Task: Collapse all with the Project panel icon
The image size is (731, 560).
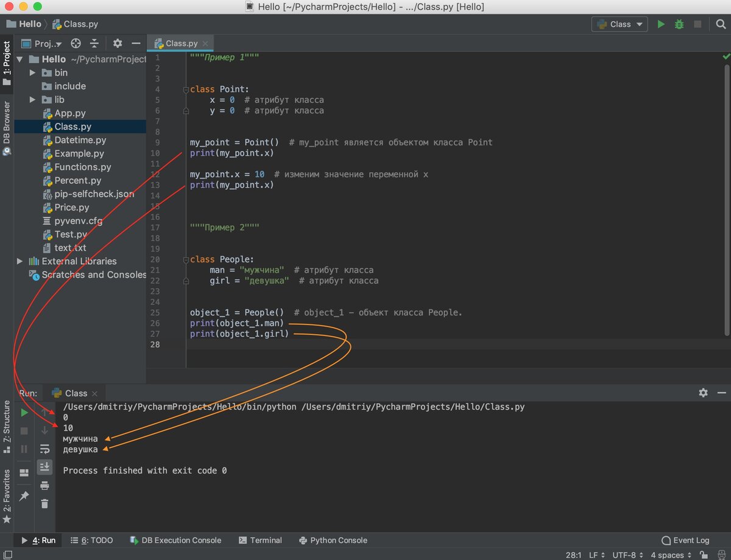Action: 94,43
